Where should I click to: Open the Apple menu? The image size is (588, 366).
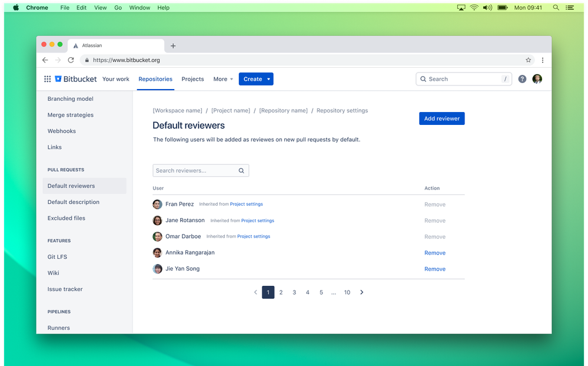16,8
